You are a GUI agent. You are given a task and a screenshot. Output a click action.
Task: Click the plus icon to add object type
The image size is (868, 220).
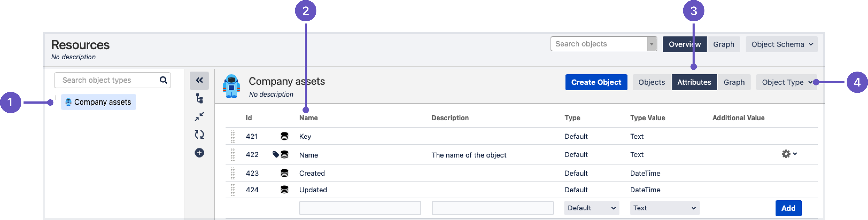199,153
